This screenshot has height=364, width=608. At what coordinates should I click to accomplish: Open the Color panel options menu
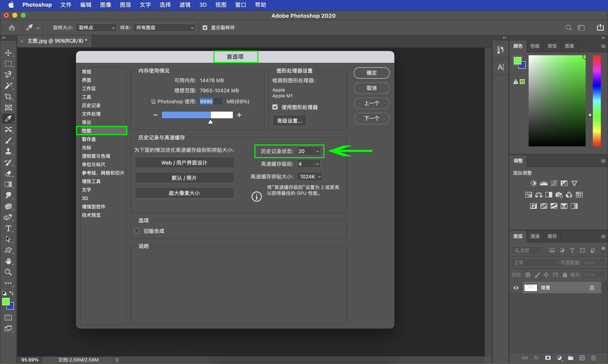603,46
